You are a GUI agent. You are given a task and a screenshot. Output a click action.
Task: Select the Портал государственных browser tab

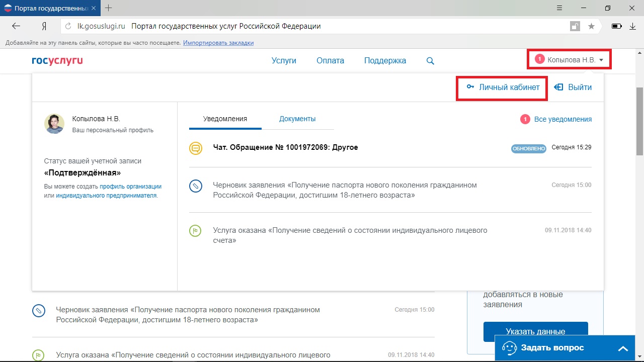tap(51, 9)
